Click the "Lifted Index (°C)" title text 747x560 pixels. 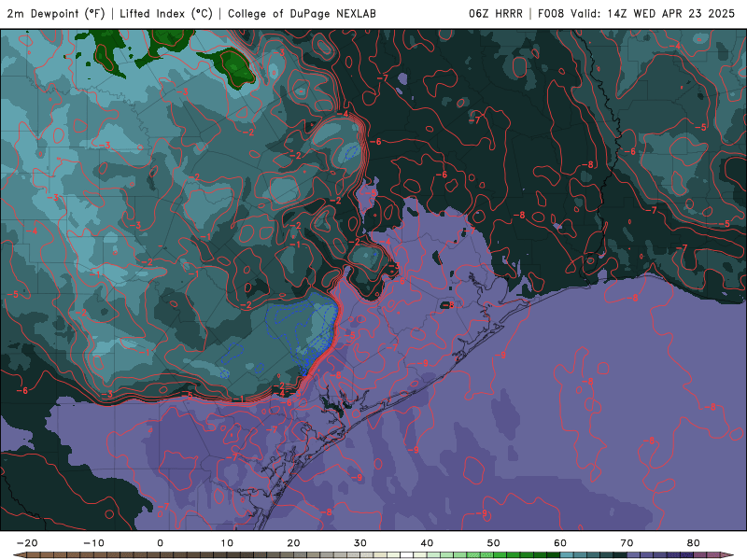(x=166, y=13)
